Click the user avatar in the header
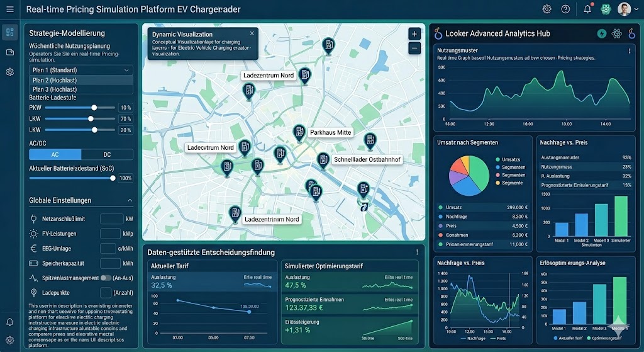 point(624,9)
